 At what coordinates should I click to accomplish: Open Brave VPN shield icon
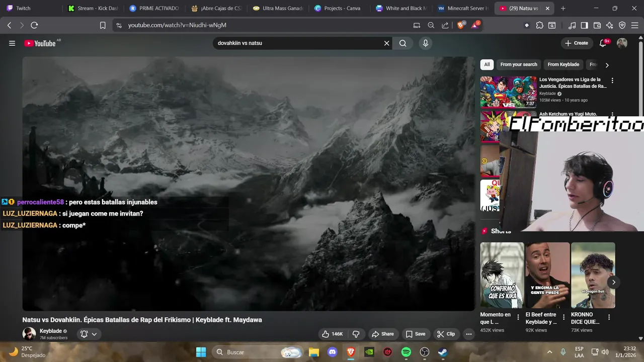[622, 25]
